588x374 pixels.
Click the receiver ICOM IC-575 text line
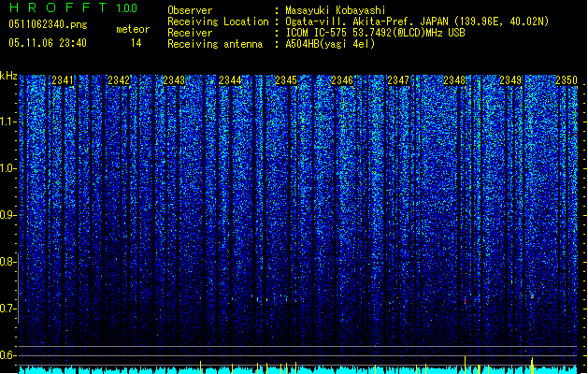click(x=375, y=33)
